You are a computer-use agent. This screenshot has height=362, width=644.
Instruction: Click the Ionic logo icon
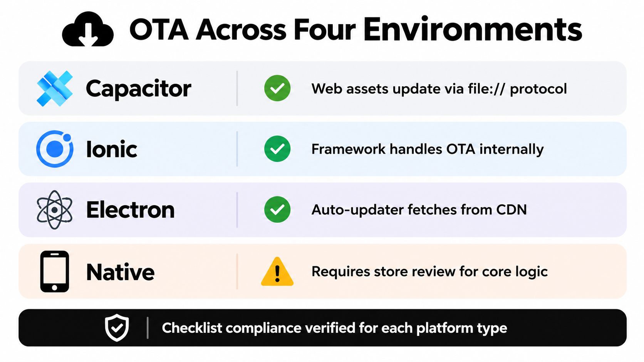coord(55,149)
